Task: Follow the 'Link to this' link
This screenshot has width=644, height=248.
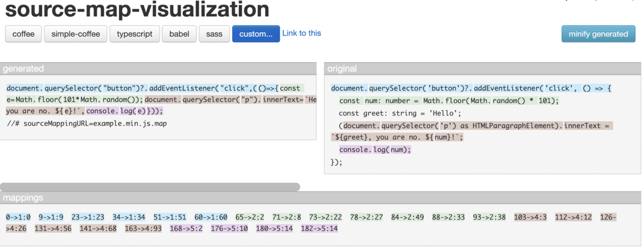Action: (301, 33)
